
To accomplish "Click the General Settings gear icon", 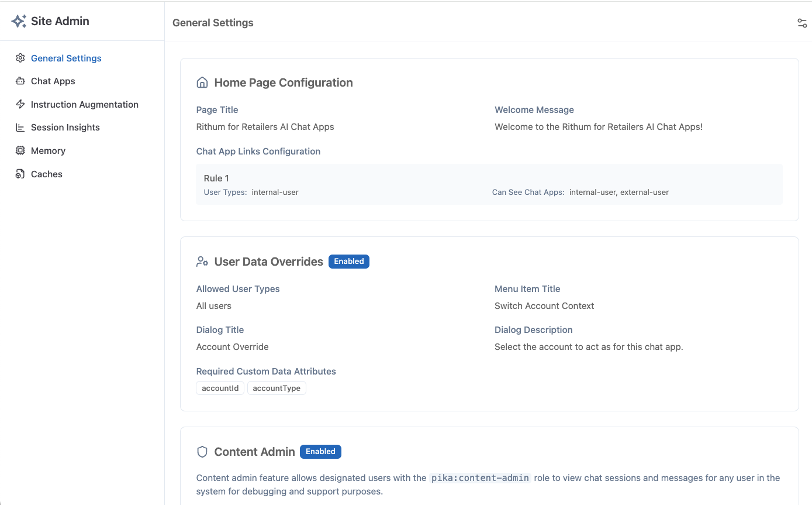I will pos(20,58).
